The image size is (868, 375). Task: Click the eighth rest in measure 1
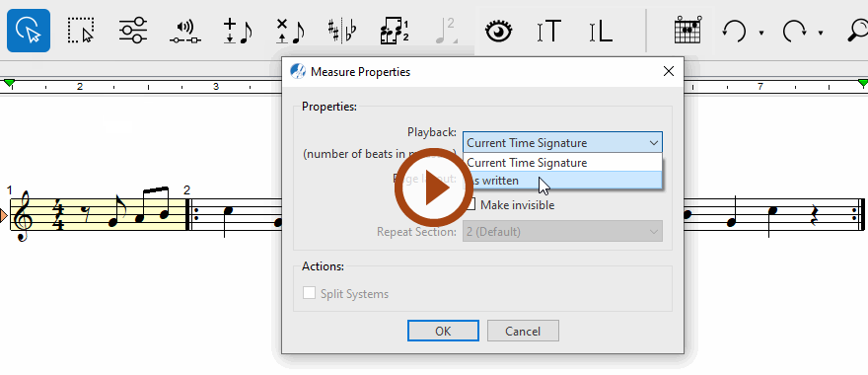click(86, 215)
